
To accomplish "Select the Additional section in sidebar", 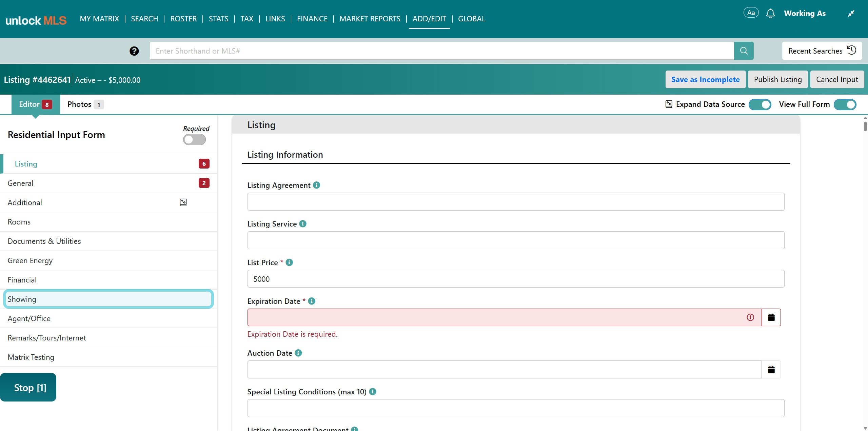I will pos(108,202).
